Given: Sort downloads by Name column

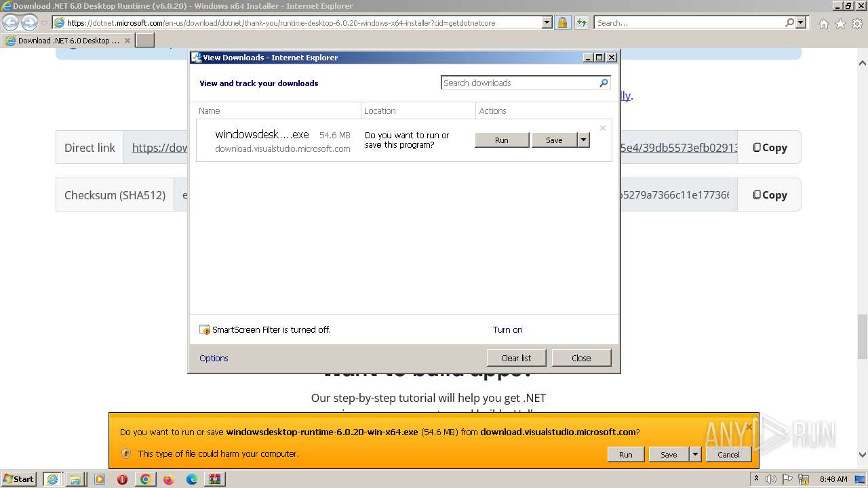Looking at the screenshot, I should click(x=278, y=110).
